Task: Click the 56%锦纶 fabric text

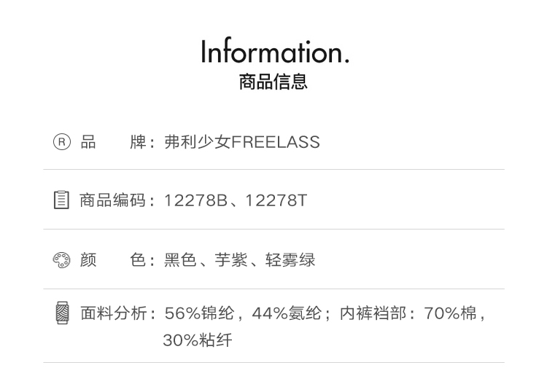Action: point(199,313)
